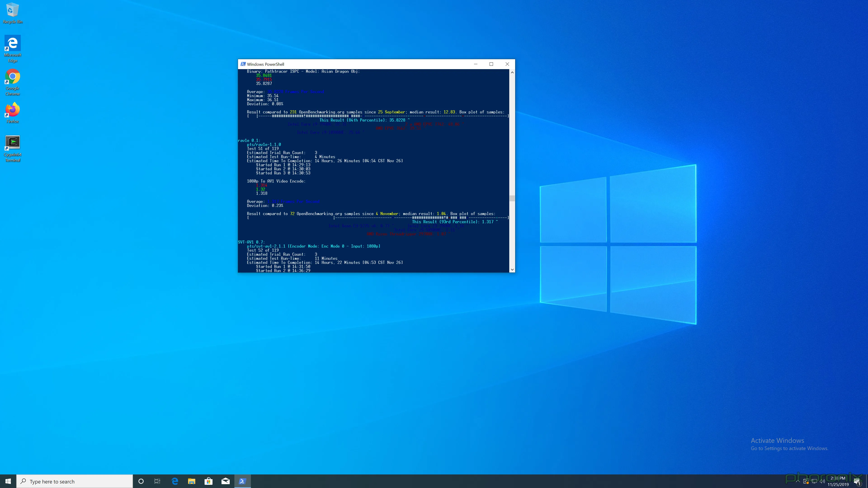Click the green value '35.8481'
868x488 pixels.
(x=264, y=75)
